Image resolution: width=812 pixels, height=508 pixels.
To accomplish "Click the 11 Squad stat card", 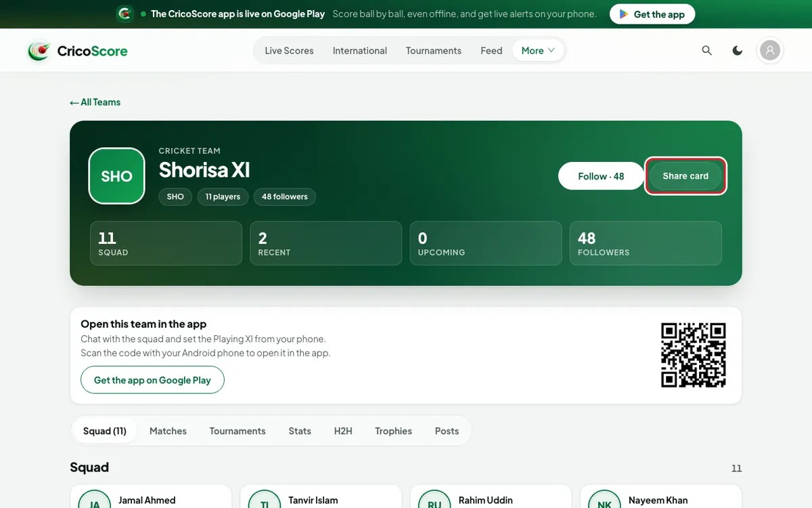I will coord(166,243).
